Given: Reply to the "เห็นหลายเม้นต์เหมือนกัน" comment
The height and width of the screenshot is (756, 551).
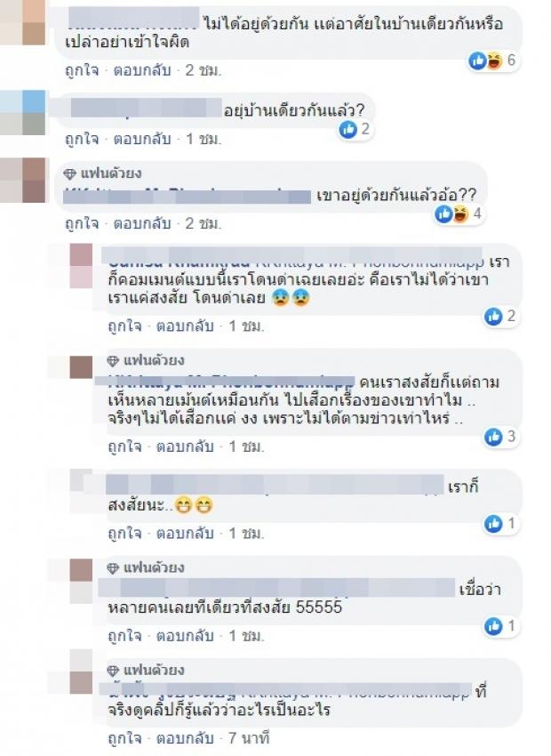Looking at the screenshot, I should pos(185,447).
